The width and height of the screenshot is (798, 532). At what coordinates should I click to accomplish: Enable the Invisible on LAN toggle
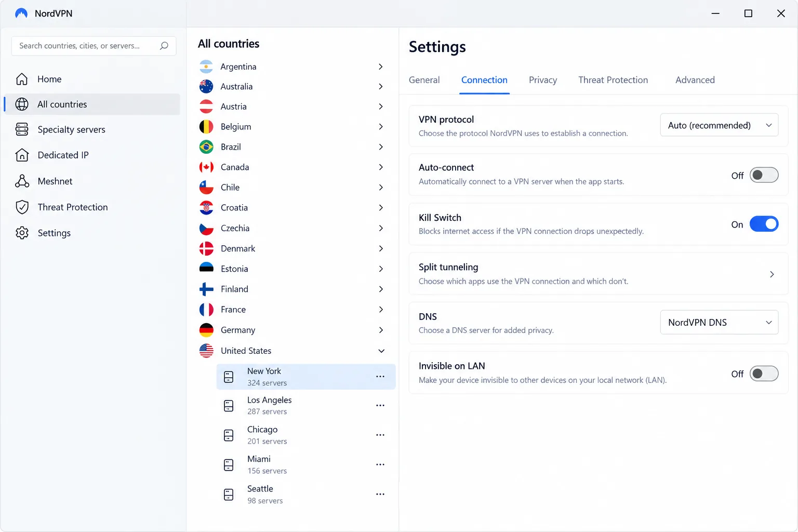pos(764,374)
